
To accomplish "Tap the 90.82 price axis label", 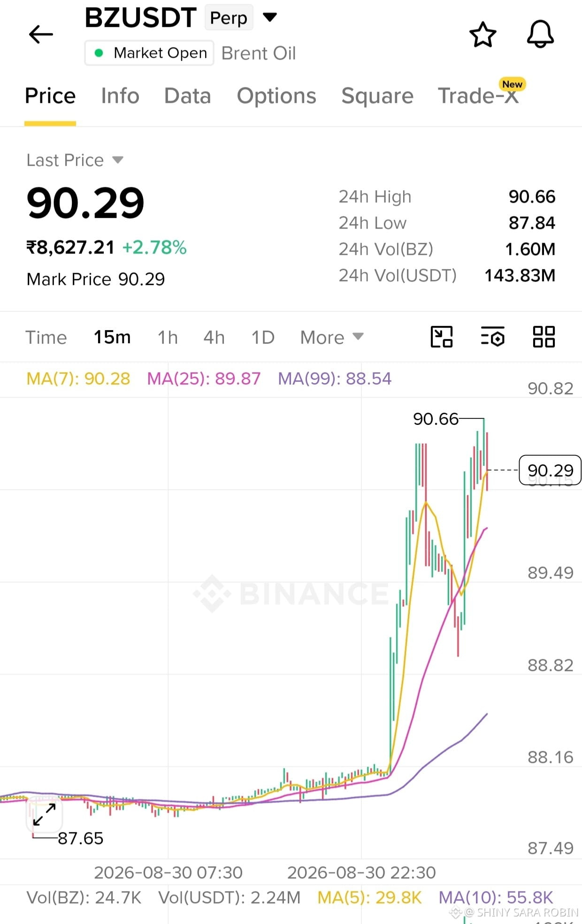I will (550, 388).
